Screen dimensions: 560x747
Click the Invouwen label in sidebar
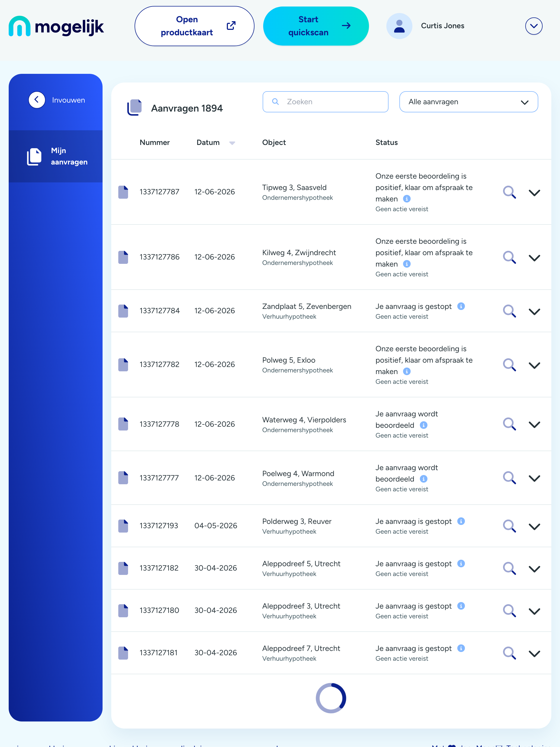click(69, 100)
